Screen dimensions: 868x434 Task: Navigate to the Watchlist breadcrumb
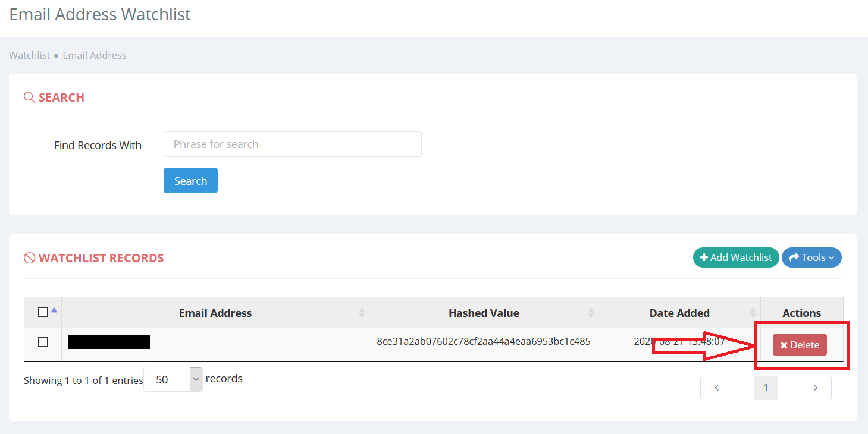pyautogui.click(x=29, y=55)
